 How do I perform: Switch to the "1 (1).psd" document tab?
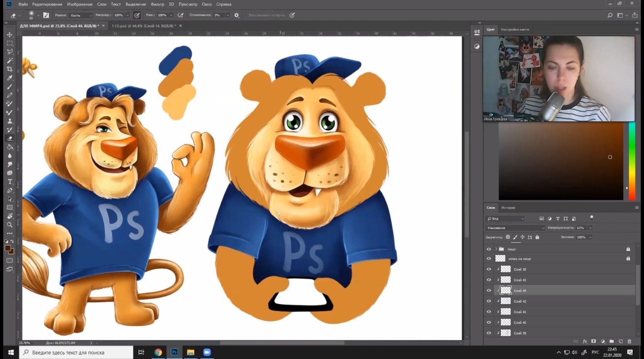click(144, 26)
